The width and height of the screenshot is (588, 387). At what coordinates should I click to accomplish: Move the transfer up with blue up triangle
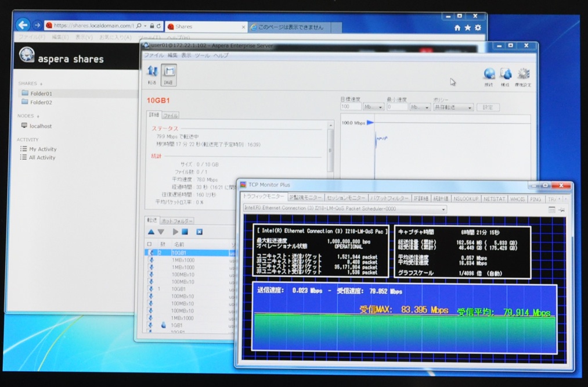[151, 232]
